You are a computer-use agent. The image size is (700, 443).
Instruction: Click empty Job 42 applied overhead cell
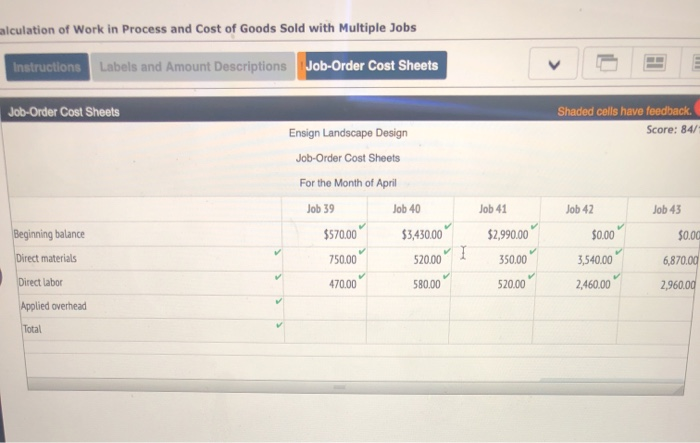tap(575, 309)
